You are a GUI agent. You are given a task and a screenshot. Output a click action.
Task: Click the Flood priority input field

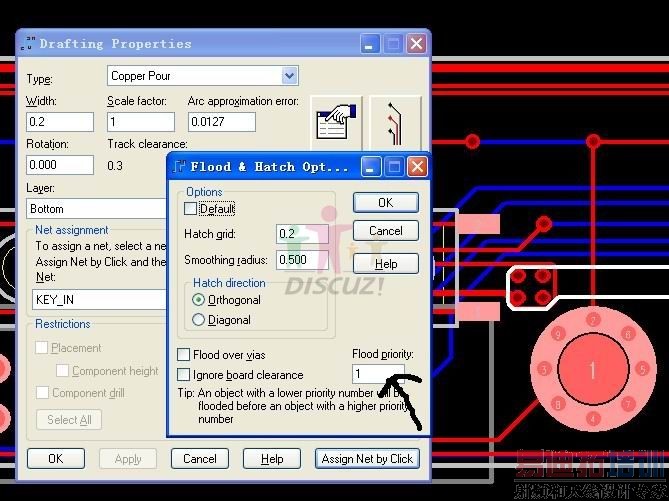click(378, 374)
